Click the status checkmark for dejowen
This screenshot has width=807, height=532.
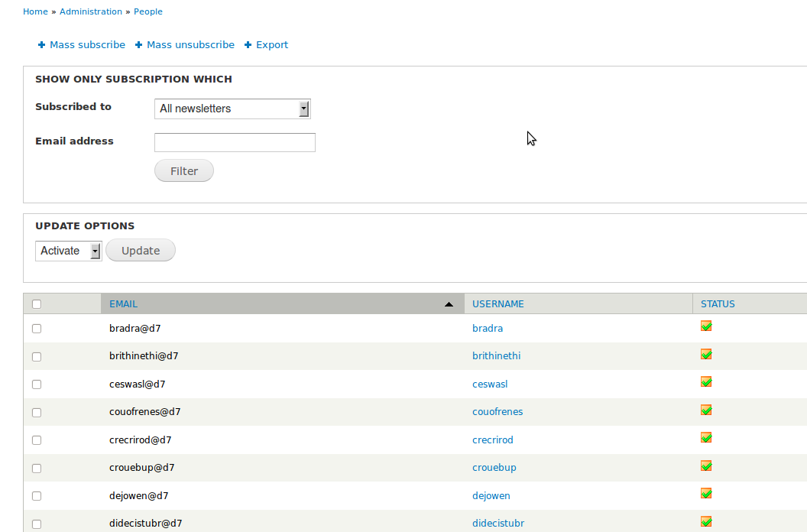tap(706, 494)
